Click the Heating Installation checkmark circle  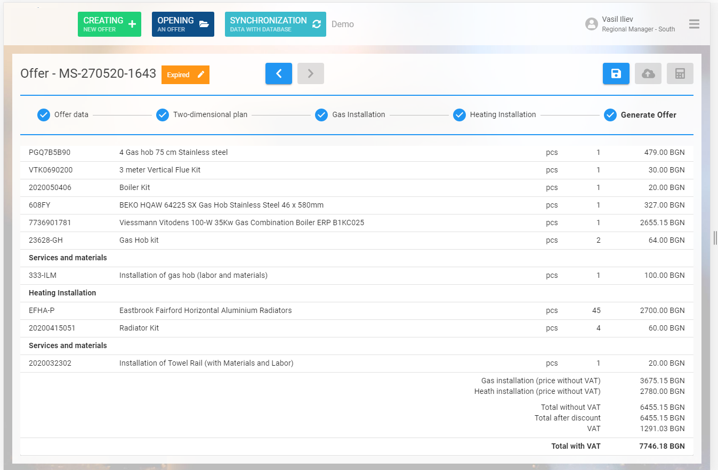(x=459, y=115)
